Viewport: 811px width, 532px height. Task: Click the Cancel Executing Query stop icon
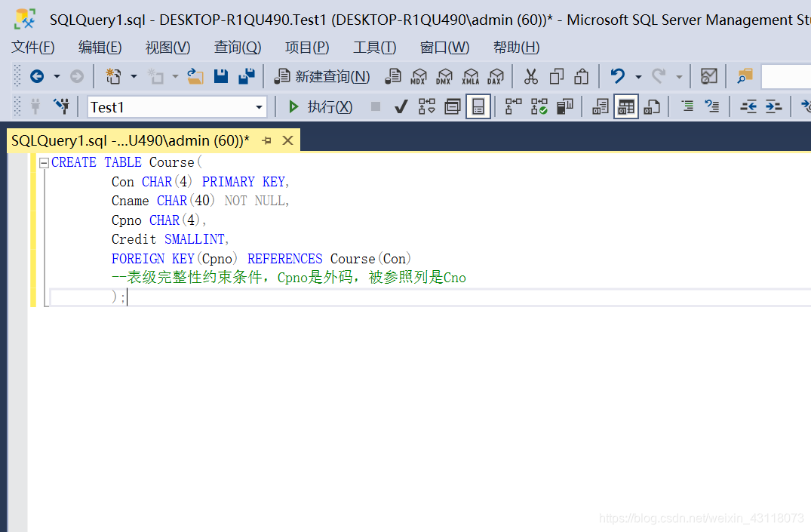376,106
